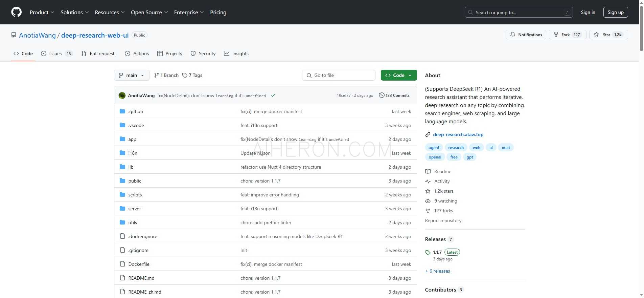Click the link icon beside deep-research.ataw.top

pyautogui.click(x=428, y=134)
